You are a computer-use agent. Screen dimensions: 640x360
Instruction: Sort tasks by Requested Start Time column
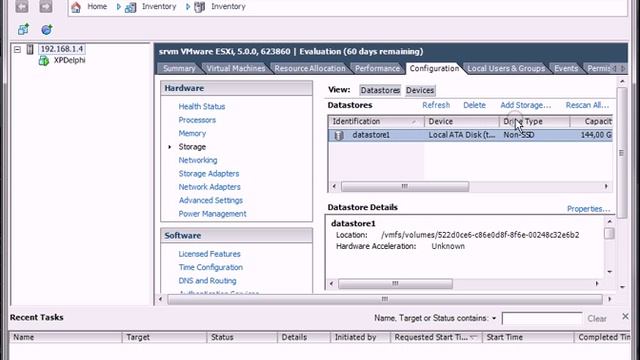point(436,337)
